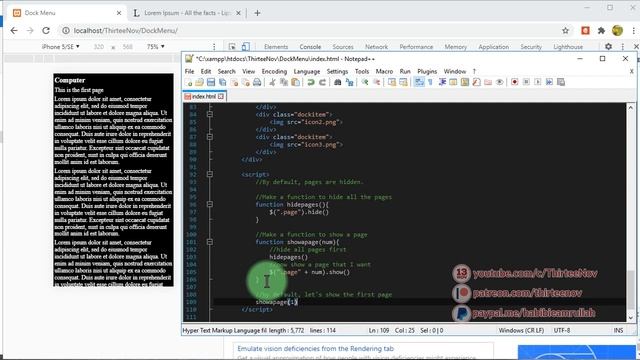Screen dimensions: 640x360
Task: Open Folder as Workspace icon
Action: coord(488,82)
